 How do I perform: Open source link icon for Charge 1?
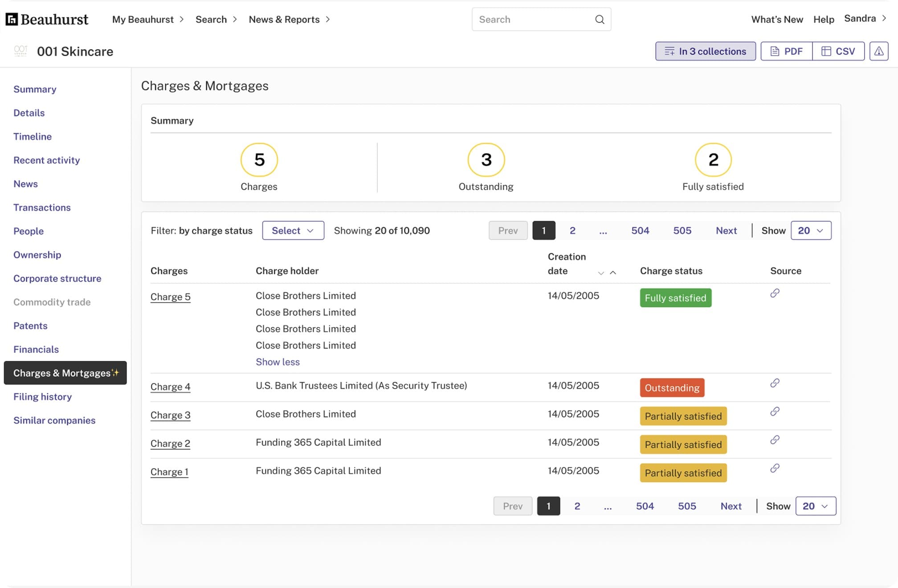775,468
